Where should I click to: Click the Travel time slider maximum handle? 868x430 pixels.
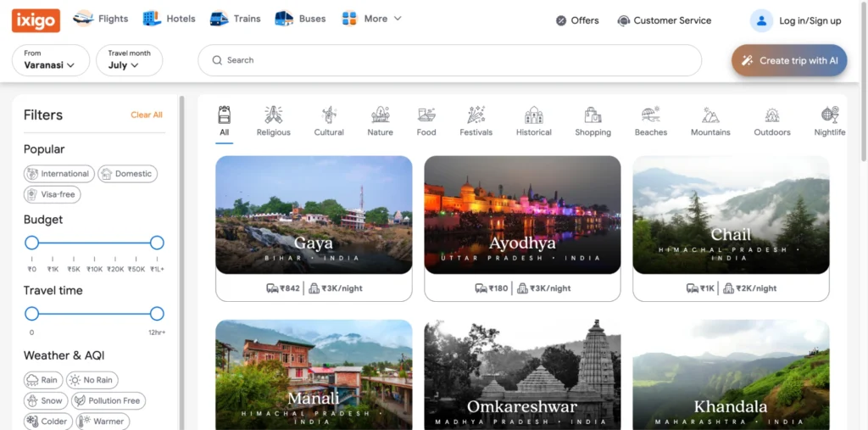(157, 314)
